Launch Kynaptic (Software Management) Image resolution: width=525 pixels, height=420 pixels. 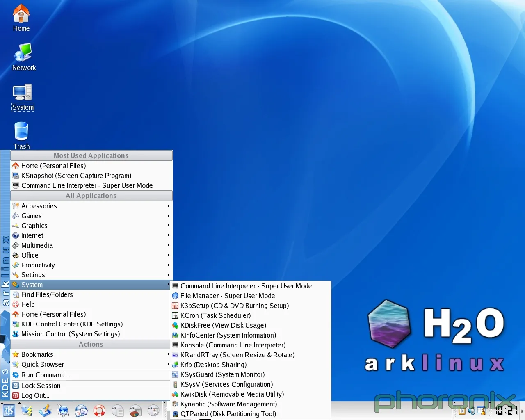pos(251,404)
